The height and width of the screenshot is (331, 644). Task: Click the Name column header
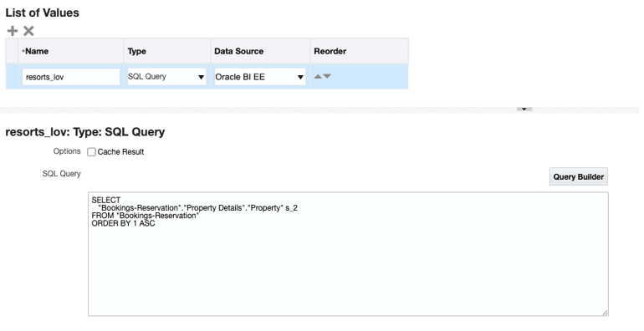pos(70,51)
